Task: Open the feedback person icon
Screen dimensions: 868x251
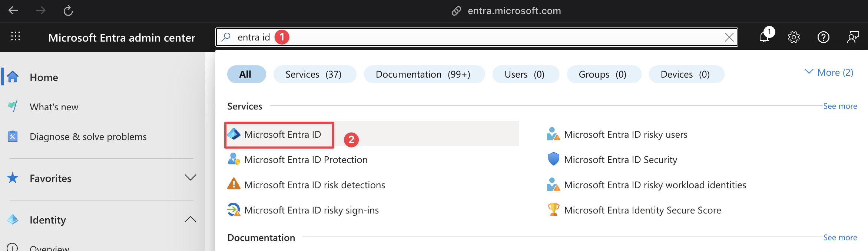Action: [853, 37]
